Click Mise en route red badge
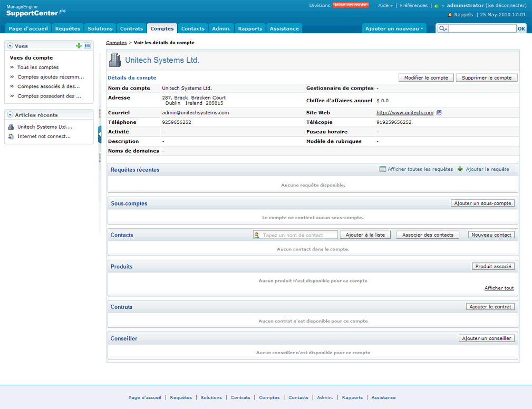This screenshot has width=532, height=409. pos(351,5)
